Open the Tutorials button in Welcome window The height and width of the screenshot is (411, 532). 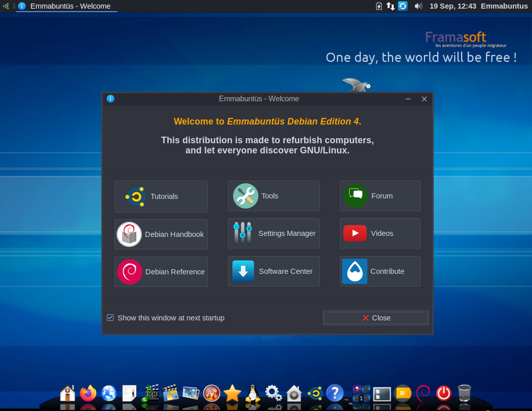[161, 196]
